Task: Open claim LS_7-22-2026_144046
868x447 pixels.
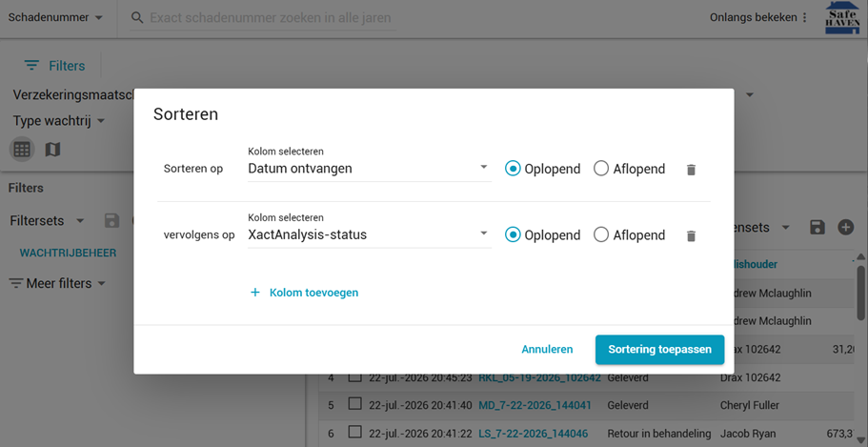Action: point(533,433)
